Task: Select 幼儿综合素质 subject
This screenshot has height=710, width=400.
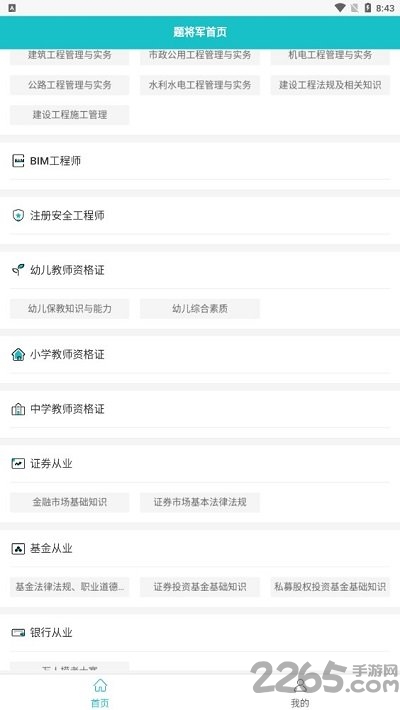Action: [200, 309]
